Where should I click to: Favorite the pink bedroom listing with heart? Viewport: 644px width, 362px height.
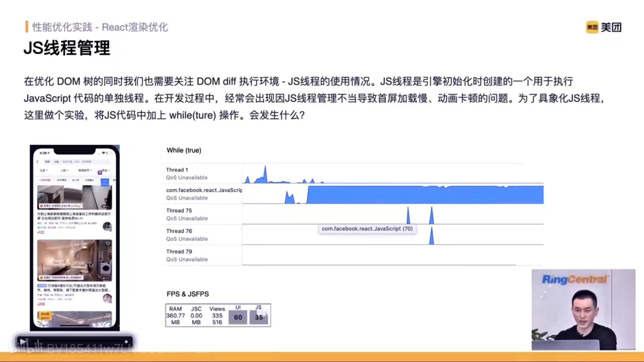pos(108,244)
